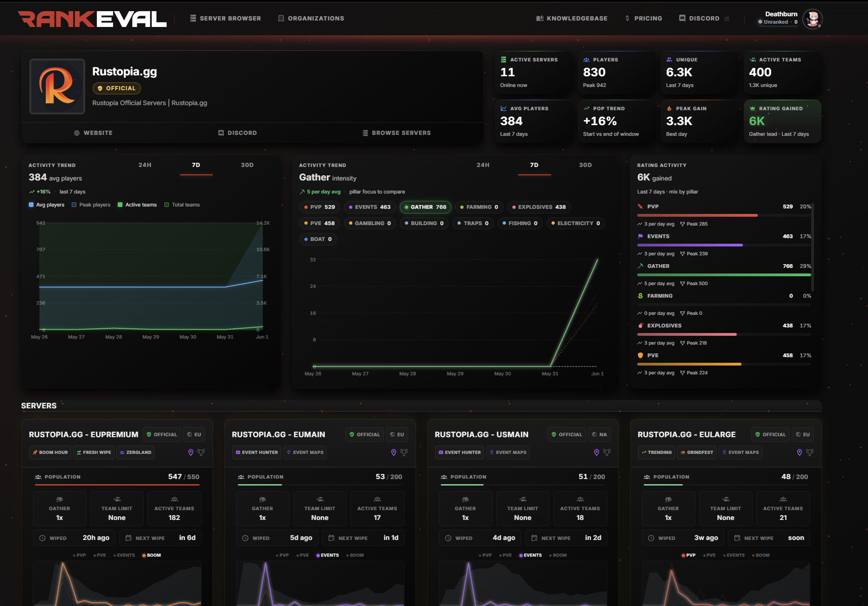Click map pin icon on EULARGE card

[799, 453]
